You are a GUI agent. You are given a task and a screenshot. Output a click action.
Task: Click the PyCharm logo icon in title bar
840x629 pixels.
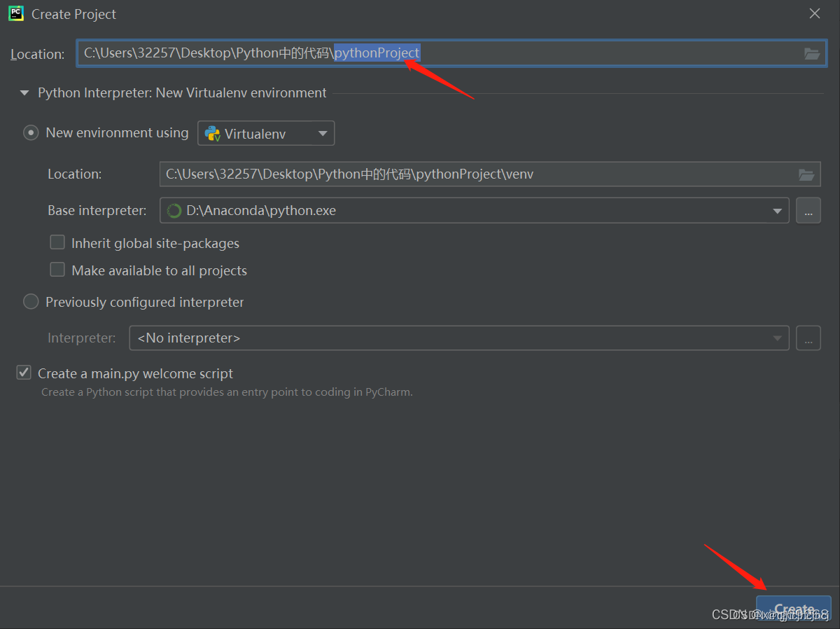(15, 13)
